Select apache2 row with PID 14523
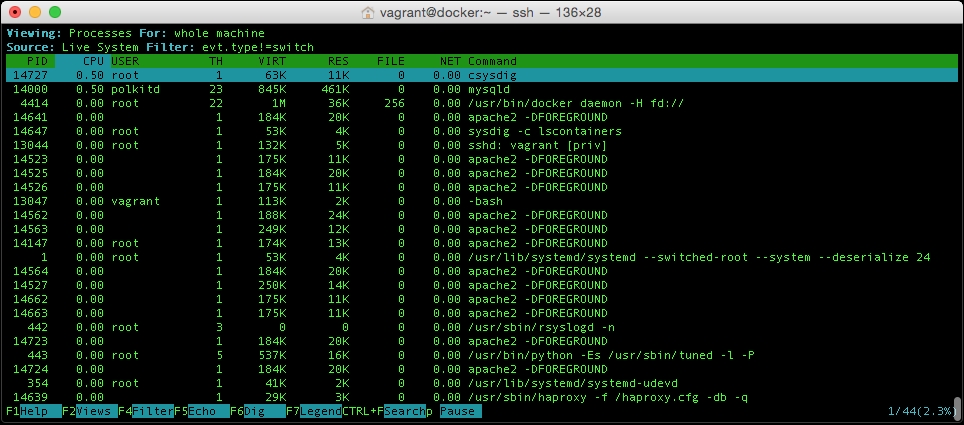The width and height of the screenshot is (964, 425). (482, 159)
